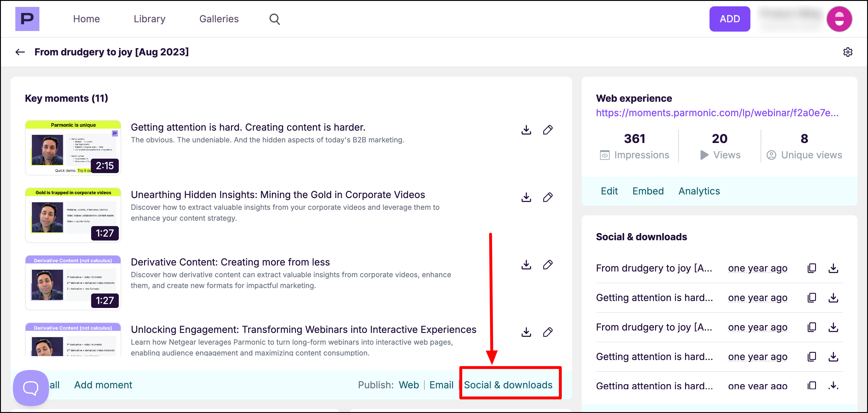Copy second 'Getting attention is hard' social item
The height and width of the screenshot is (413, 868).
(812, 357)
